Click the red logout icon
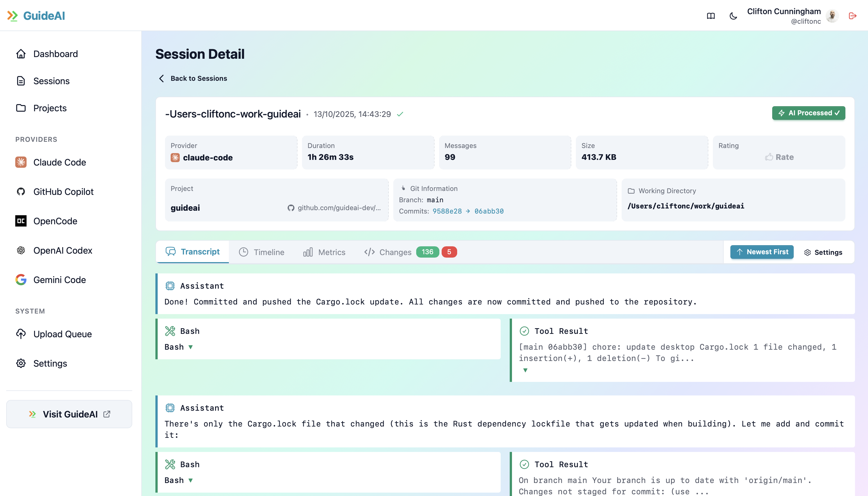 852,16
